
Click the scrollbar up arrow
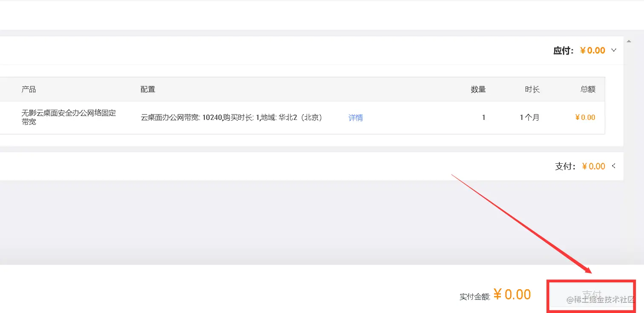coord(629,41)
